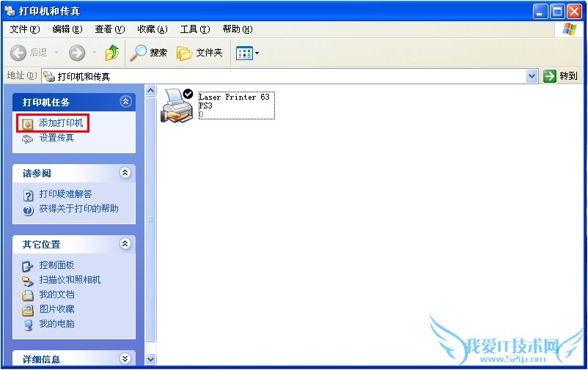Click the Views grid icon
The height and width of the screenshot is (370, 588).
pos(244,53)
